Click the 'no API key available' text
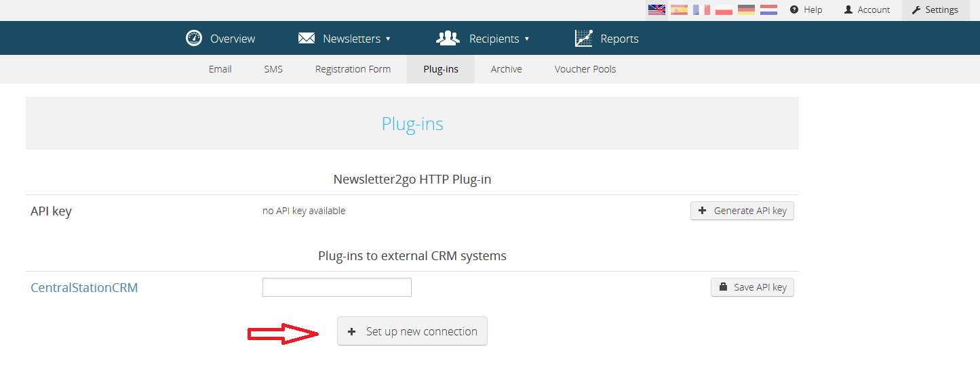980x374 pixels. 304,211
